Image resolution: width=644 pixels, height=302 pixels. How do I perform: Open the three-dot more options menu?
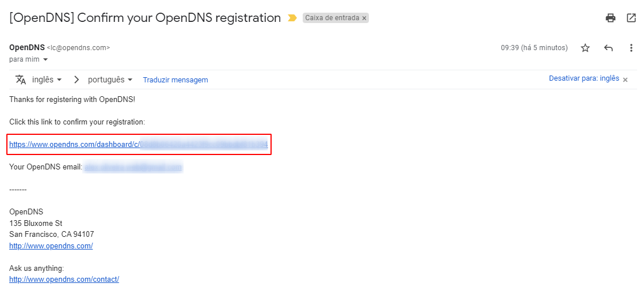coord(631,48)
